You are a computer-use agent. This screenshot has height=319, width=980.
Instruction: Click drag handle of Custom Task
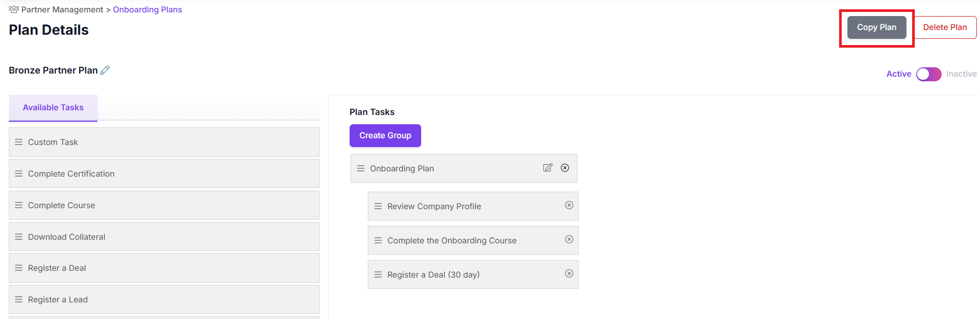[19, 142]
